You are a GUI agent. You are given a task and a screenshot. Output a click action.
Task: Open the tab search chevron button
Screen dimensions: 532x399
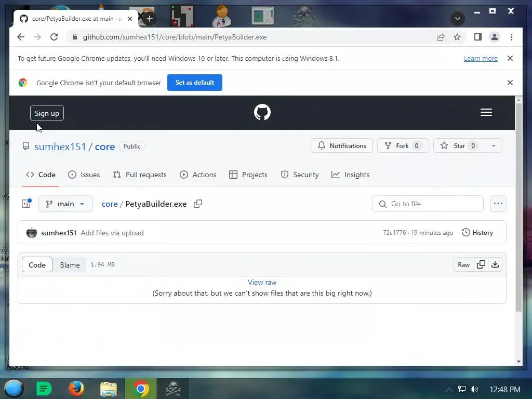[457, 18]
